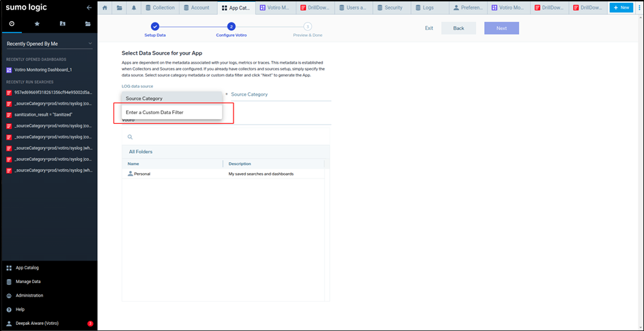The height and width of the screenshot is (331, 644).
Task: Switch to the Account tab
Action: (197, 8)
